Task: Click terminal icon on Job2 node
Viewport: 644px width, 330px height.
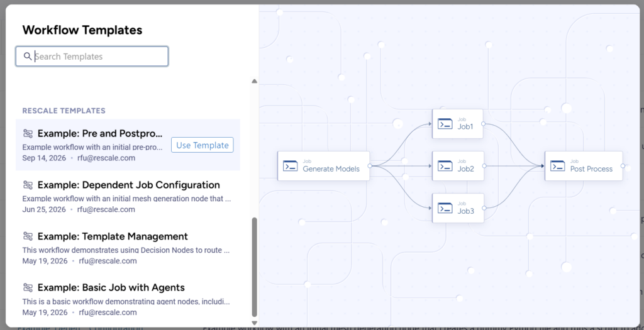Action: click(x=445, y=166)
